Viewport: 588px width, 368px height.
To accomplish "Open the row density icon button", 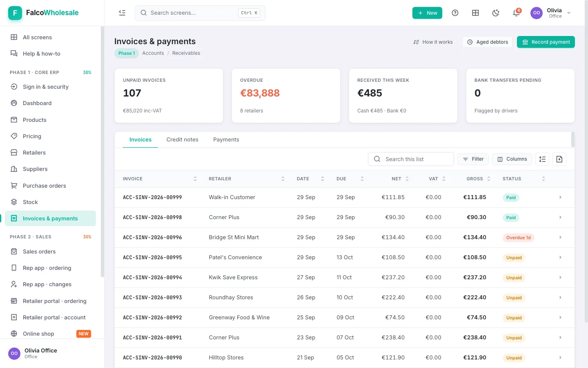I will click(542, 159).
